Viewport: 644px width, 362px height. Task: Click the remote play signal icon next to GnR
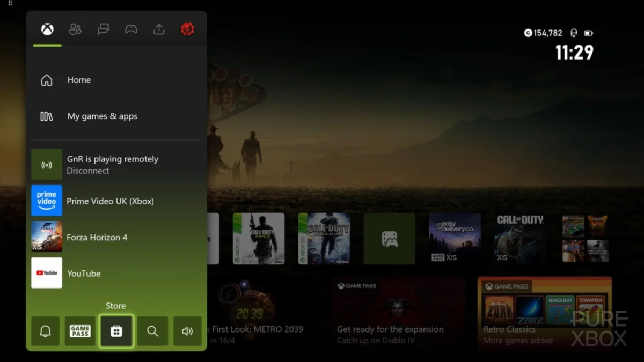(x=46, y=164)
